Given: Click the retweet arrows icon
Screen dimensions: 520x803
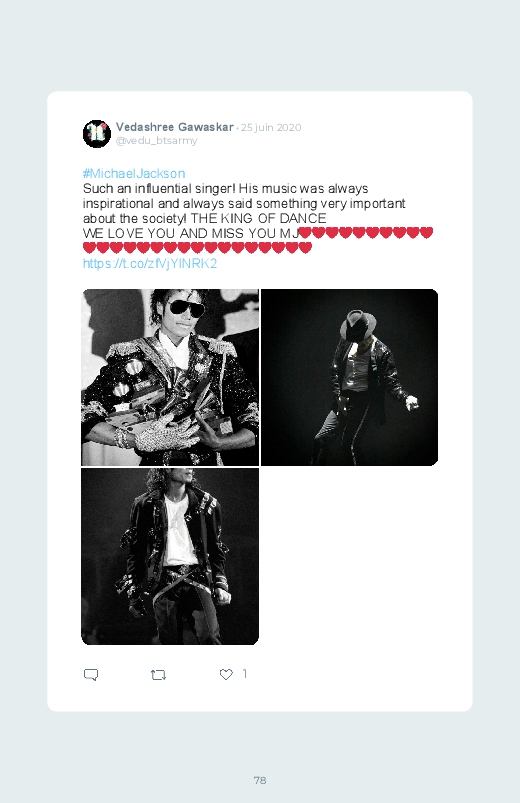Looking at the screenshot, I should pos(158,674).
